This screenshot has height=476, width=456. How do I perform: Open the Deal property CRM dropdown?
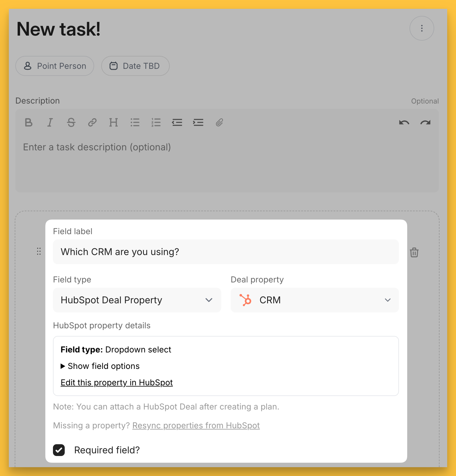point(314,300)
